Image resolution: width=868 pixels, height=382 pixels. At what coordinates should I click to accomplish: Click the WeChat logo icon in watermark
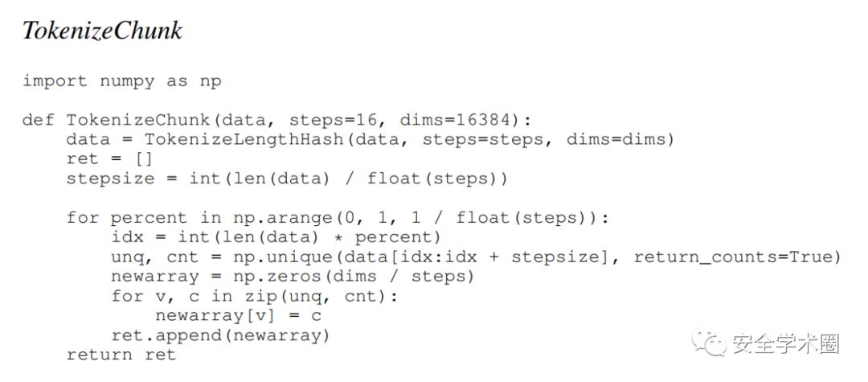706,344
